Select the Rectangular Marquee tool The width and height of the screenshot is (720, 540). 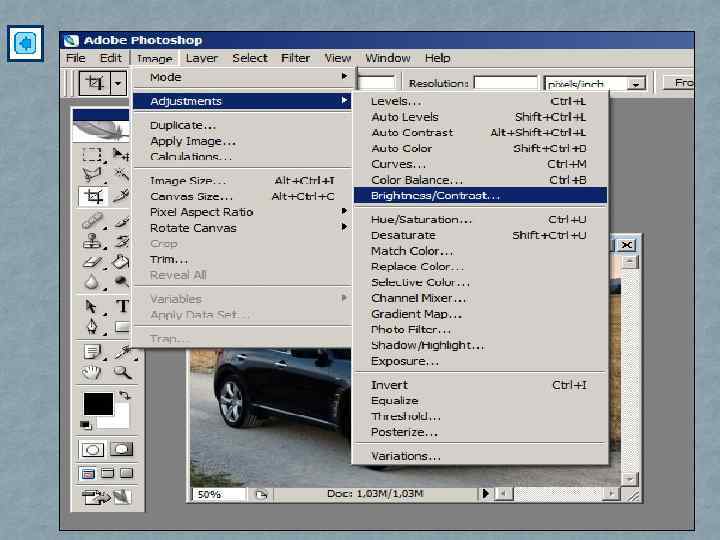pos(92,155)
